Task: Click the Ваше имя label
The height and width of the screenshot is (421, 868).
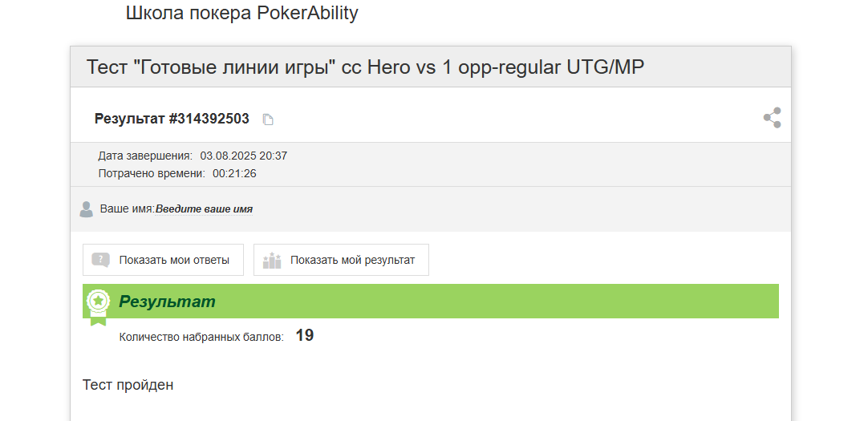Action: [128, 209]
